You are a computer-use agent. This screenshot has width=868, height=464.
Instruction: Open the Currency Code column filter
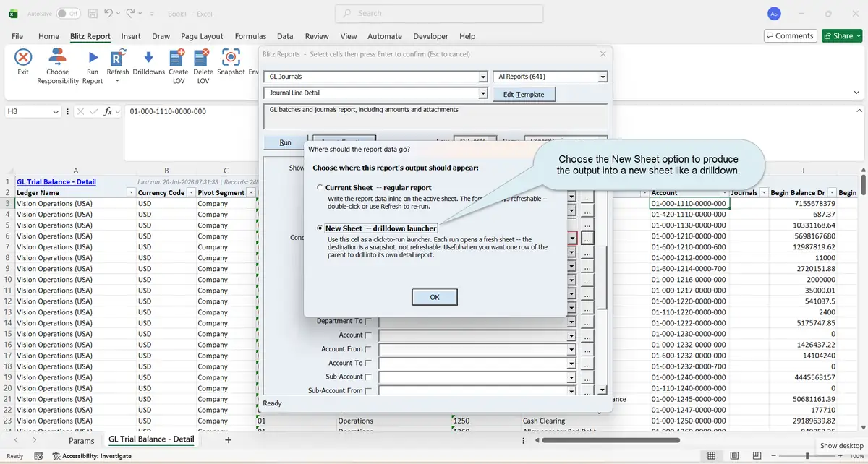point(191,193)
